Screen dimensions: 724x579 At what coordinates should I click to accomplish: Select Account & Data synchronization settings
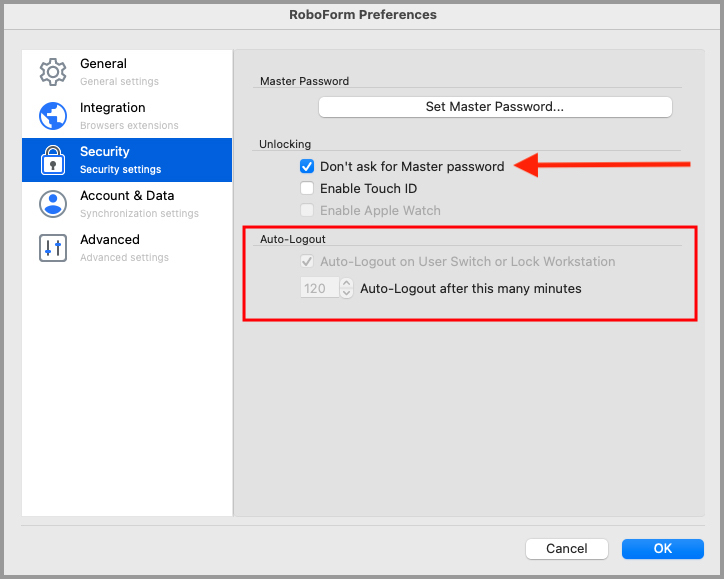click(x=127, y=204)
